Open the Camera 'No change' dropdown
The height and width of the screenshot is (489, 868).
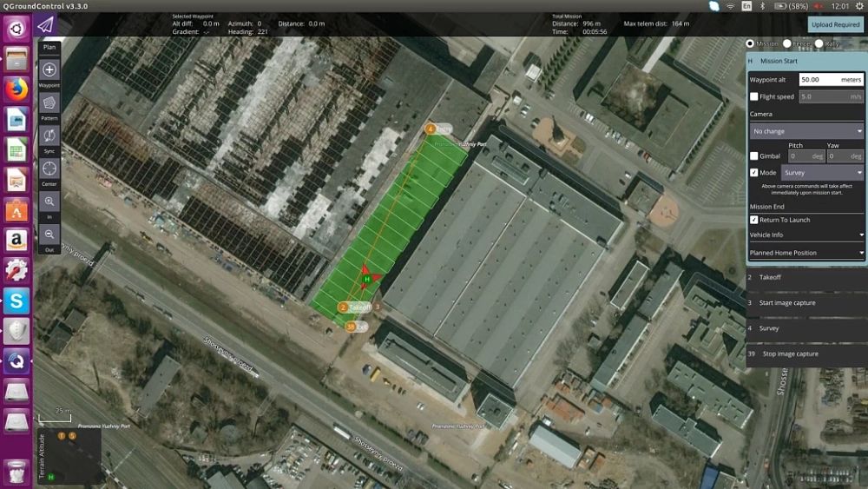[806, 131]
